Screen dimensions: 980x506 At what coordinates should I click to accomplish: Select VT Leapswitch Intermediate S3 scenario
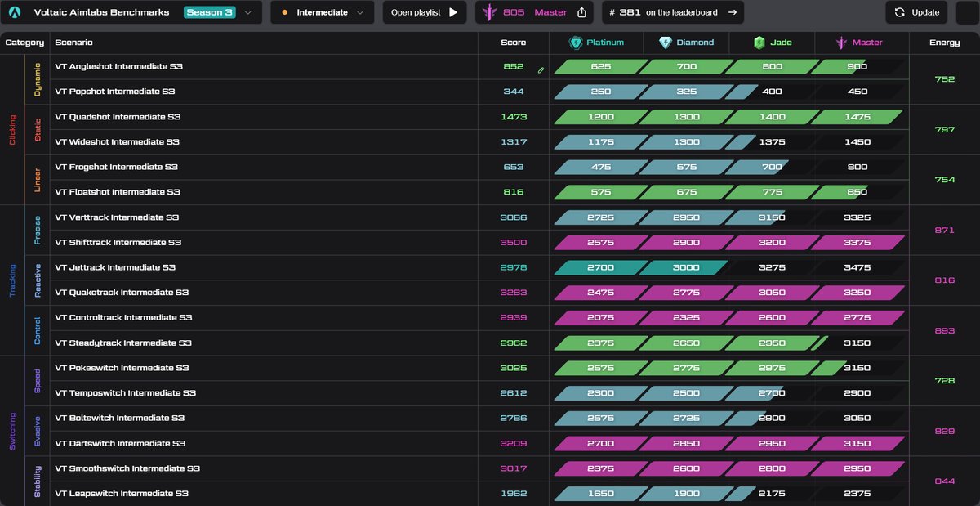(122, 494)
